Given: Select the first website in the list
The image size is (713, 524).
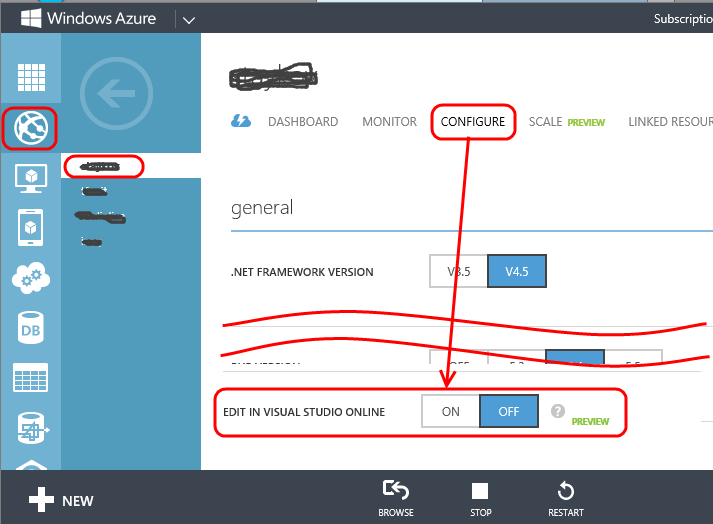Looking at the screenshot, I should [x=131, y=166].
